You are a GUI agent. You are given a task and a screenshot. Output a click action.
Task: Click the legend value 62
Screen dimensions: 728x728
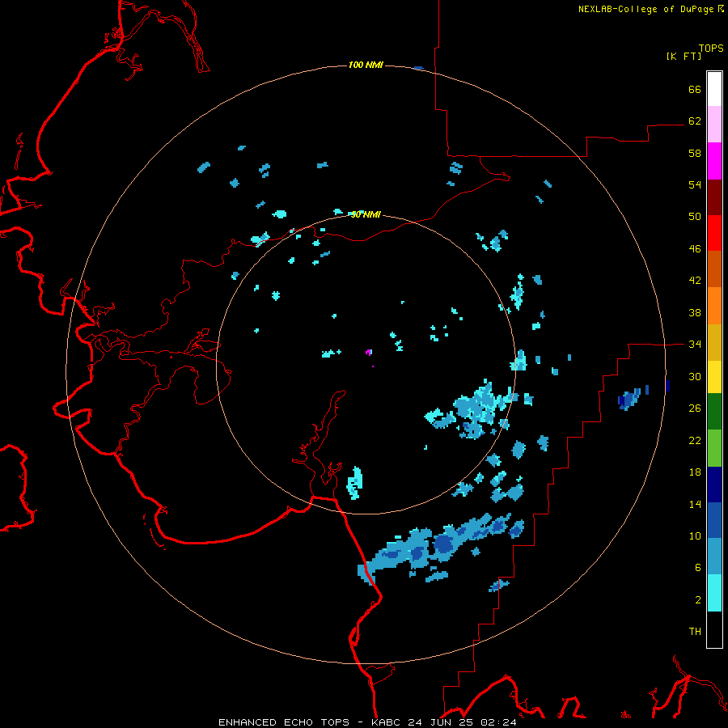click(x=695, y=121)
